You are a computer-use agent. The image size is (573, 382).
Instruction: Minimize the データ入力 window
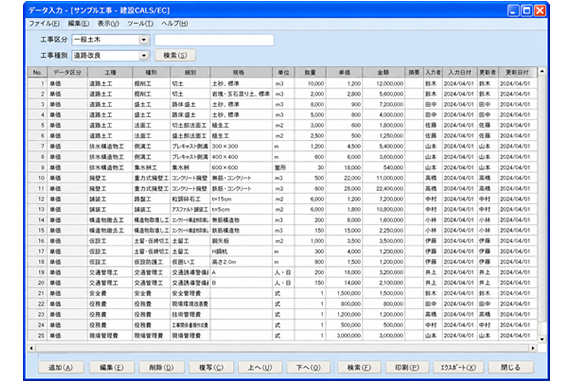click(x=513, y=11)
